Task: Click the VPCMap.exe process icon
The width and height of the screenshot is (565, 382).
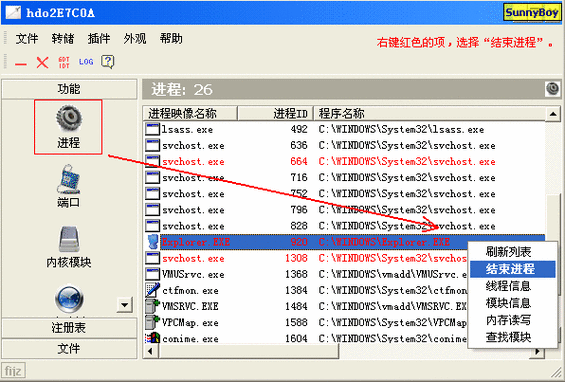Action: 152,322
